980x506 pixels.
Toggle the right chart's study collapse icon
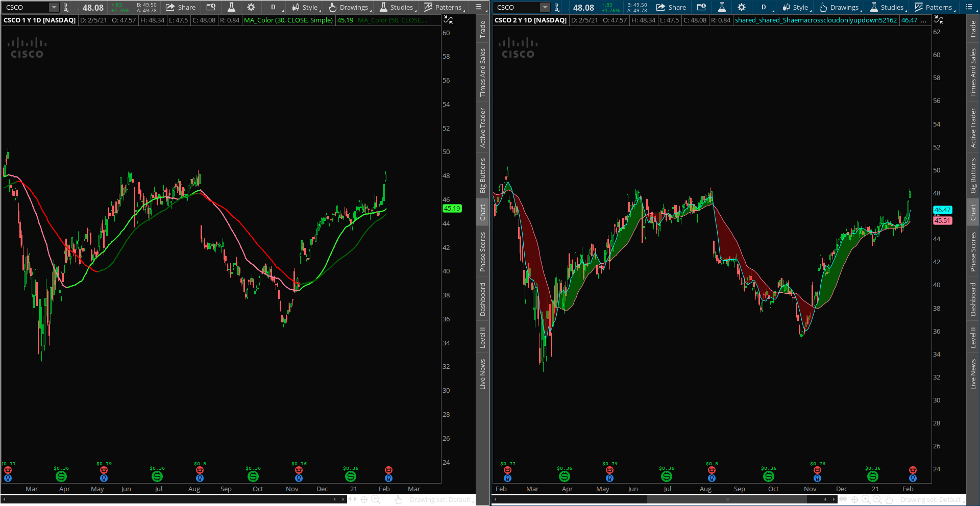[938, 20]
